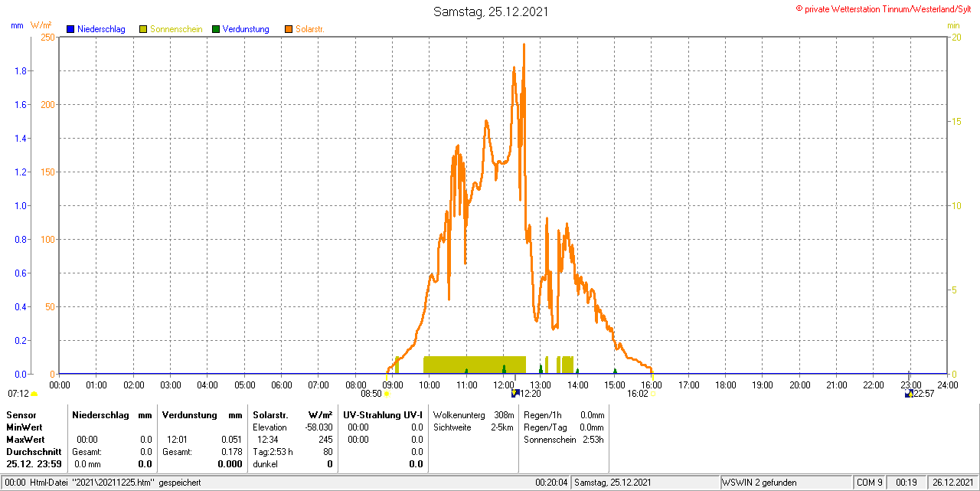
Task: Click the MinWert row label
Action: [x=24, y=427]
